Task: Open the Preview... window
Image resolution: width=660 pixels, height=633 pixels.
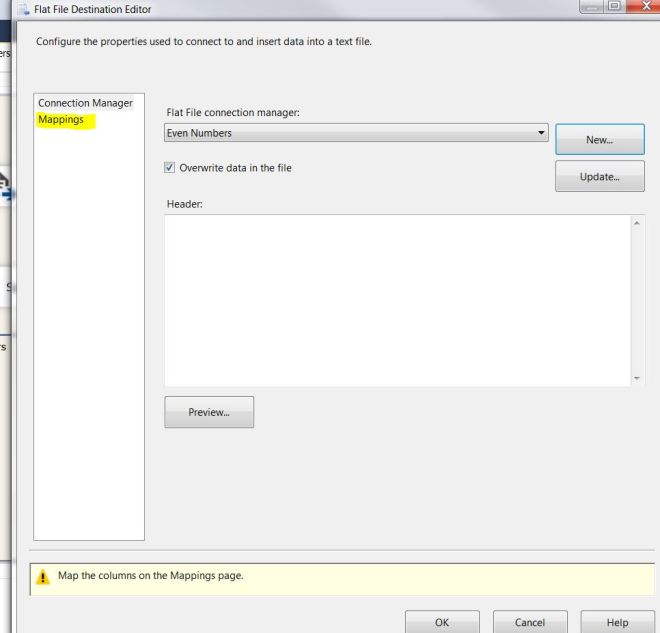Action: (209, 412)
